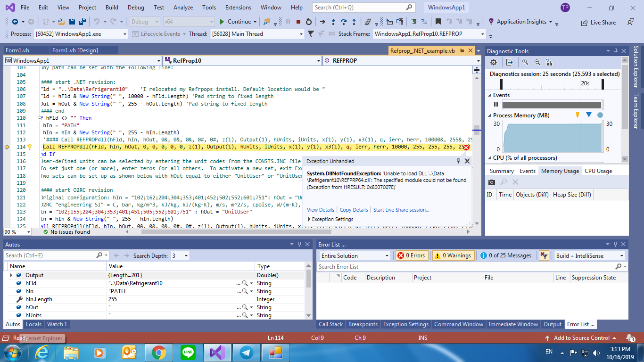Image resolution: width=644 pixels, height=362 pixels.
Task: Switch to the Form1.vb tab
Action: [x=17, y=50]
